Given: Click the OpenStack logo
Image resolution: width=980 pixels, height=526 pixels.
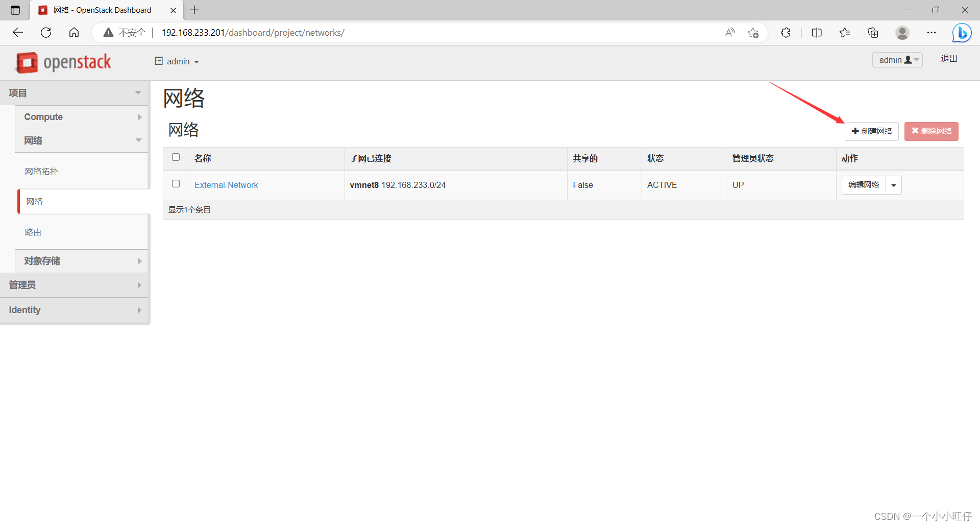Looking at the screenshot, I should tap(63, 62).
